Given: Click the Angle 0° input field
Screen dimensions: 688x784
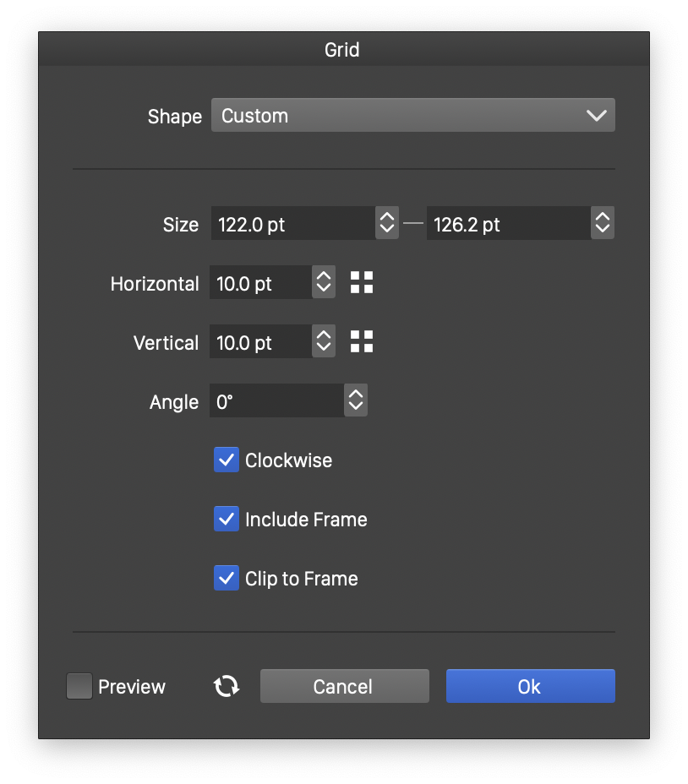Looking at the screenshot, I should click(x=276, y=401).
